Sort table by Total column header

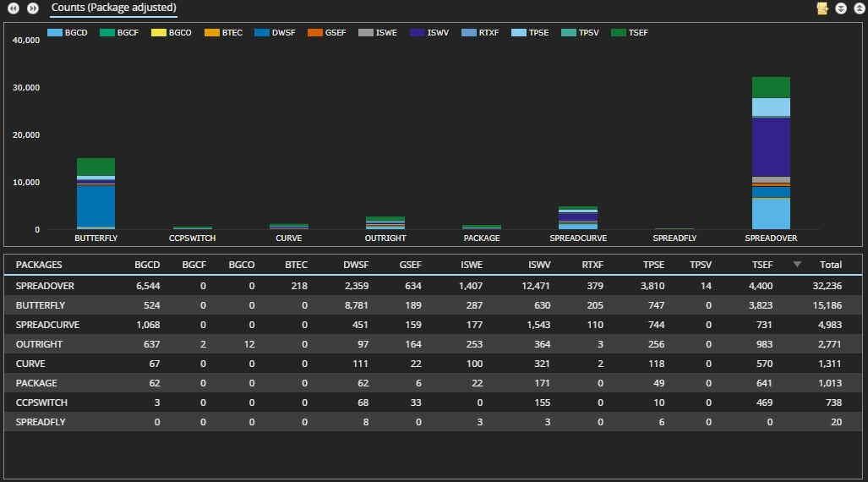coord(830,265)
